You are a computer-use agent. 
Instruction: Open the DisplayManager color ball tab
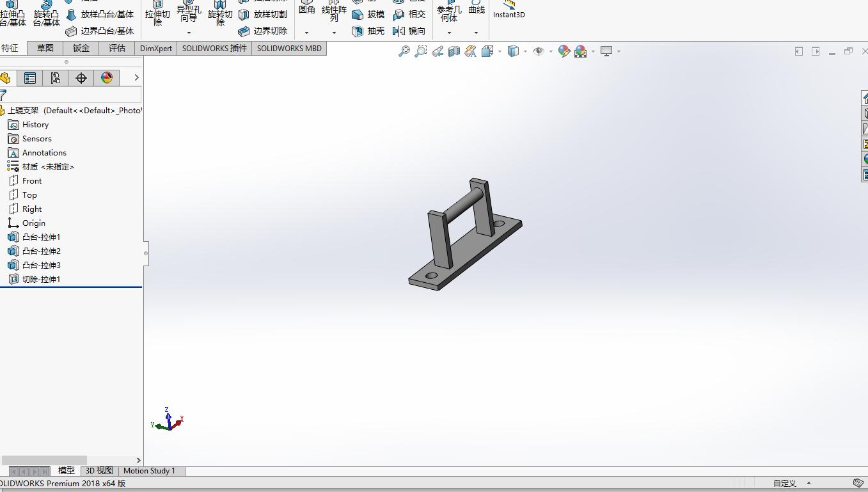[107, 78]
